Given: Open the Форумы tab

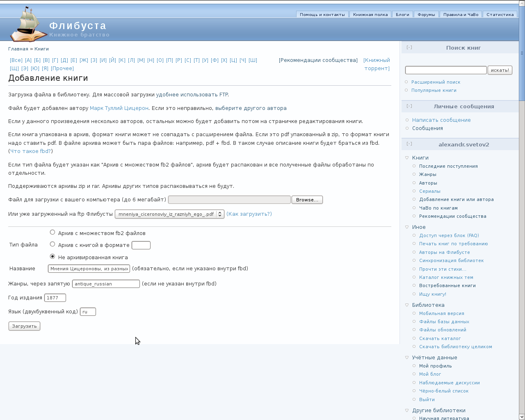Looking at the screenshot, I should (426, 14).
